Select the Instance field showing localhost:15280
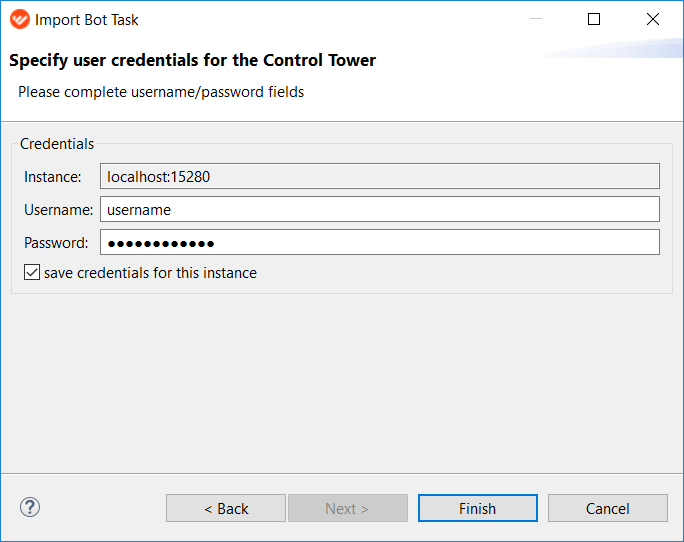684x542 pixels. coord(380,176)
